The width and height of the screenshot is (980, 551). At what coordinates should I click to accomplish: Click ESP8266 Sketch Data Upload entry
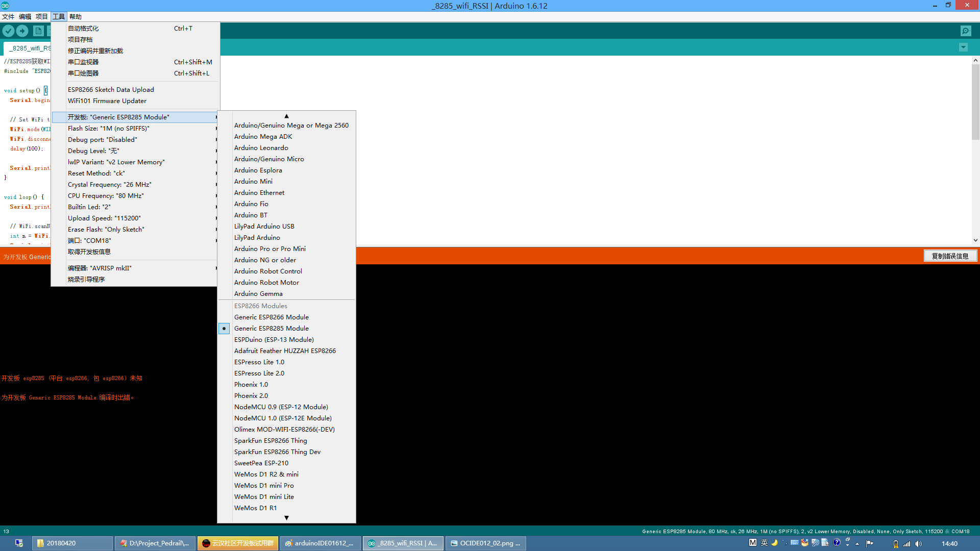click(111, 90)
